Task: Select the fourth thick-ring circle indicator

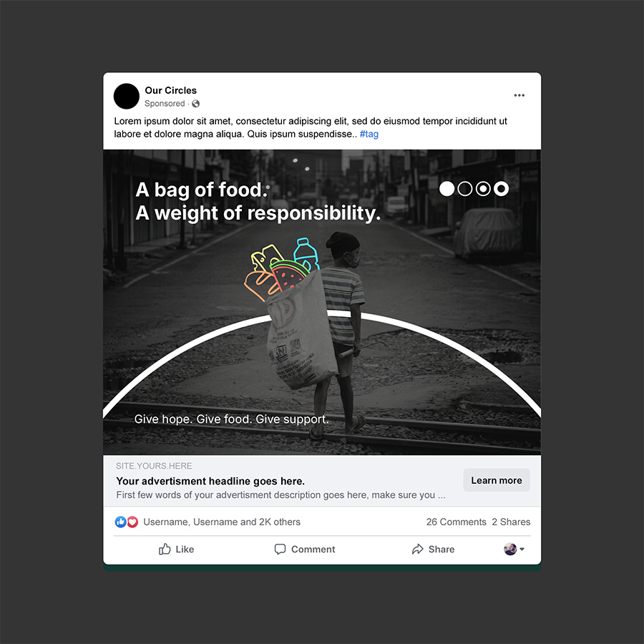Action: 501,189
